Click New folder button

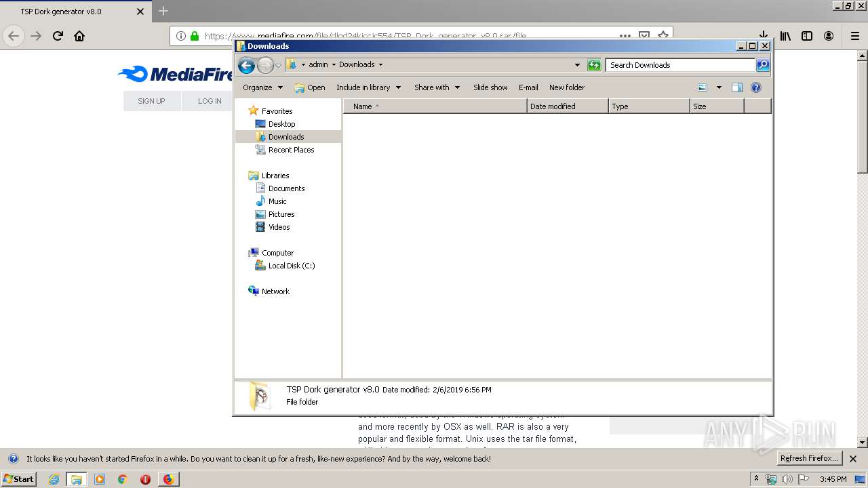[x=567, y=87]
